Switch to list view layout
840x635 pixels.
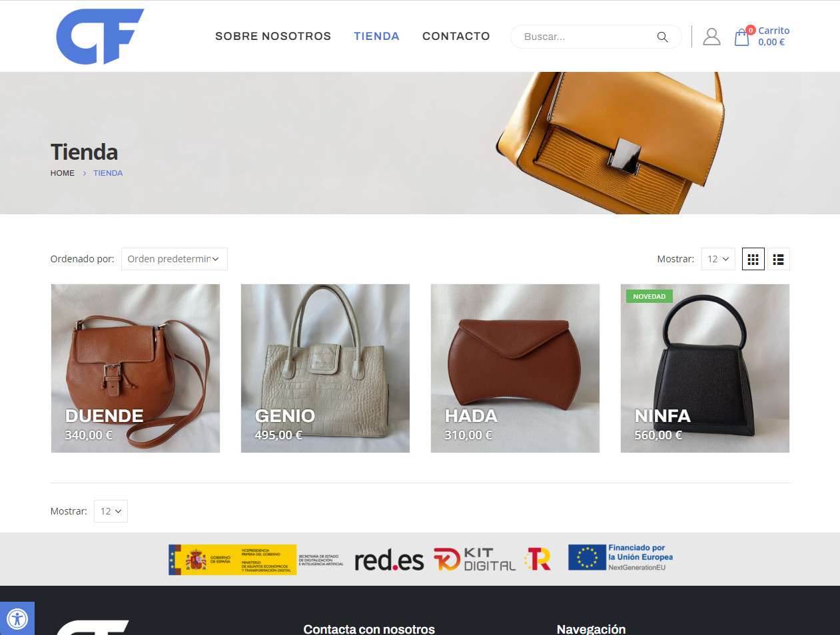(x=778, y=259)
